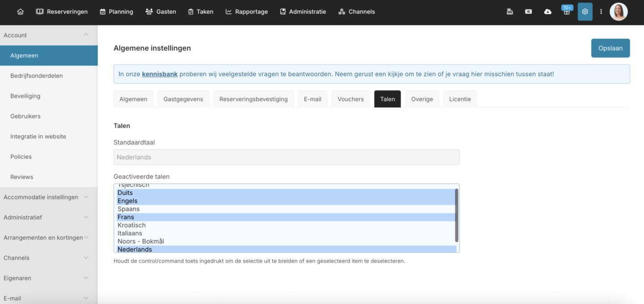644x304 pixels.
Task: Click the user profile avatar
Action: pos(619,12)
